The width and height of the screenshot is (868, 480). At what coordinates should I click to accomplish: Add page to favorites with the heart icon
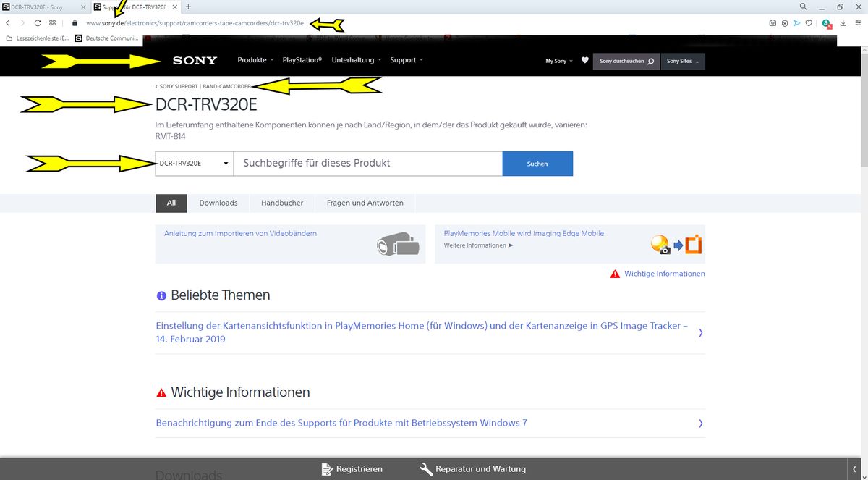tap(809, 23)
